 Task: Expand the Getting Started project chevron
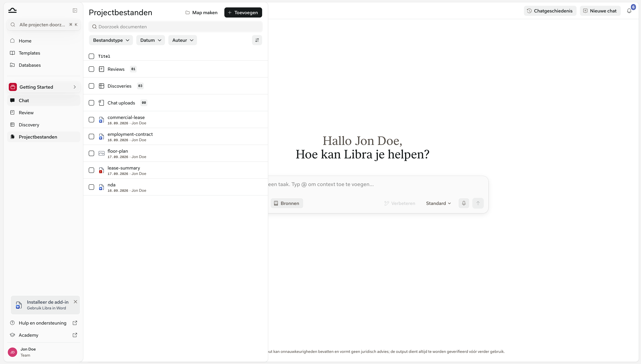pyautogui.click(x=75, y=87)
